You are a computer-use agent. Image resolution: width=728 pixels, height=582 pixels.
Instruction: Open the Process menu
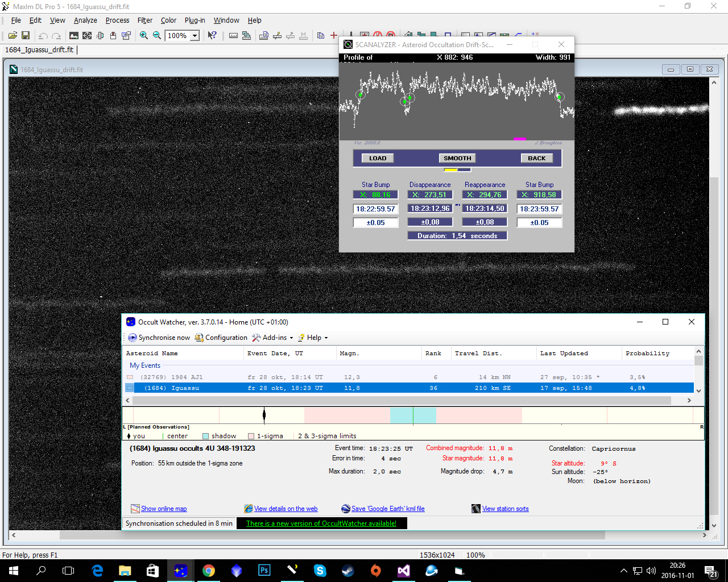click(117, 20)
